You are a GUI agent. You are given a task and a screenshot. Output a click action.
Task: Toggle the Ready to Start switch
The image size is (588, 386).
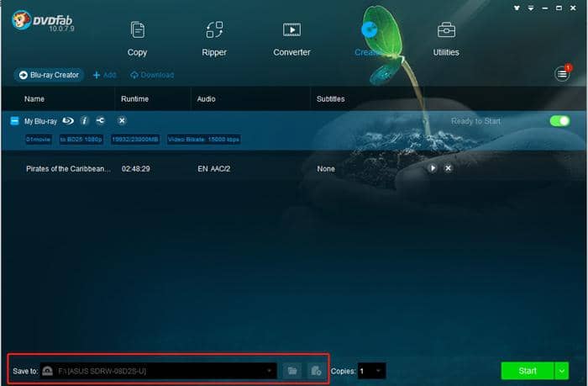click(560, 121)
